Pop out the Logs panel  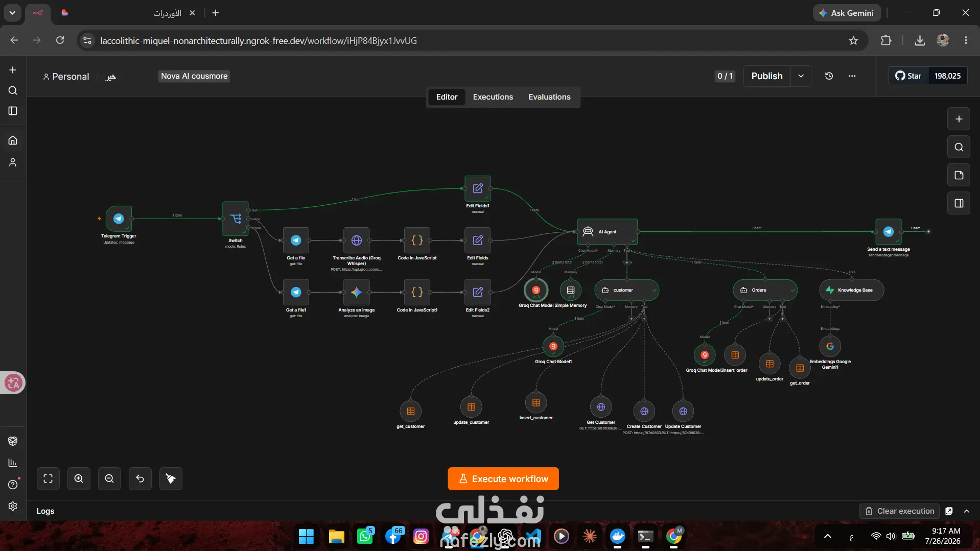[949, 511]
